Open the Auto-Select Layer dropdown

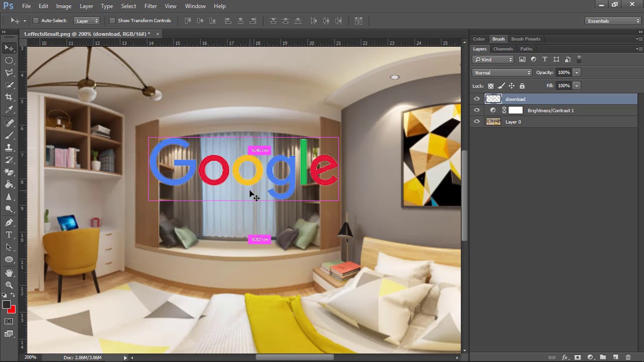coord(87,21)
